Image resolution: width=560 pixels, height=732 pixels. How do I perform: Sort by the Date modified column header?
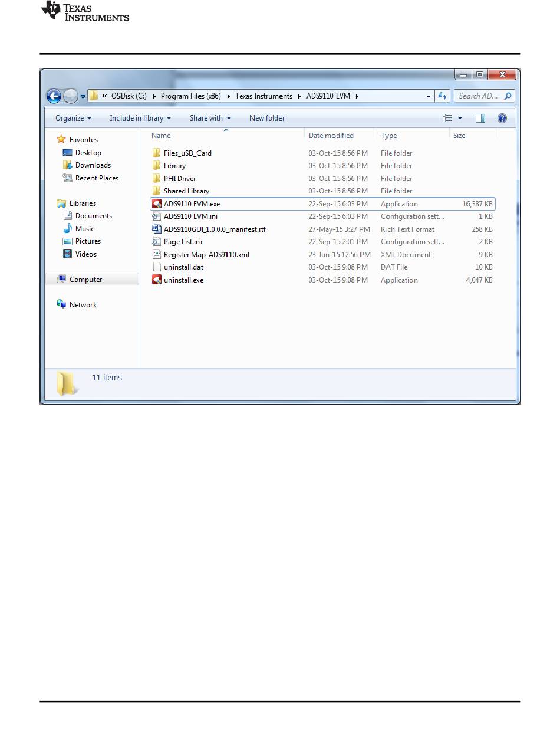coord(331,136)
